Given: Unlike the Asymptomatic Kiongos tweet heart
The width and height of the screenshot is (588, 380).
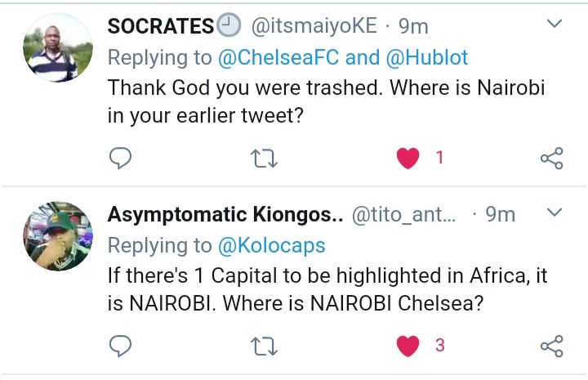Looking at the screenshot, I should [408, 345].
